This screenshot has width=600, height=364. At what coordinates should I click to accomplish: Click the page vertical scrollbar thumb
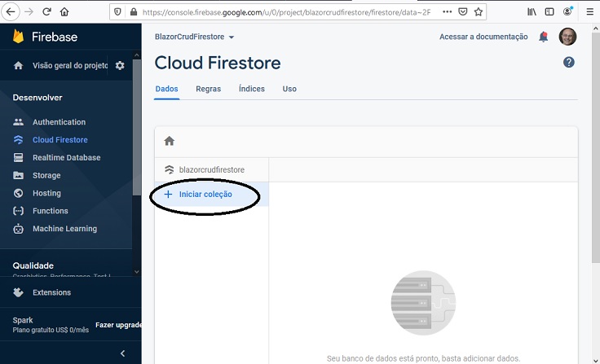click(596, 147)
